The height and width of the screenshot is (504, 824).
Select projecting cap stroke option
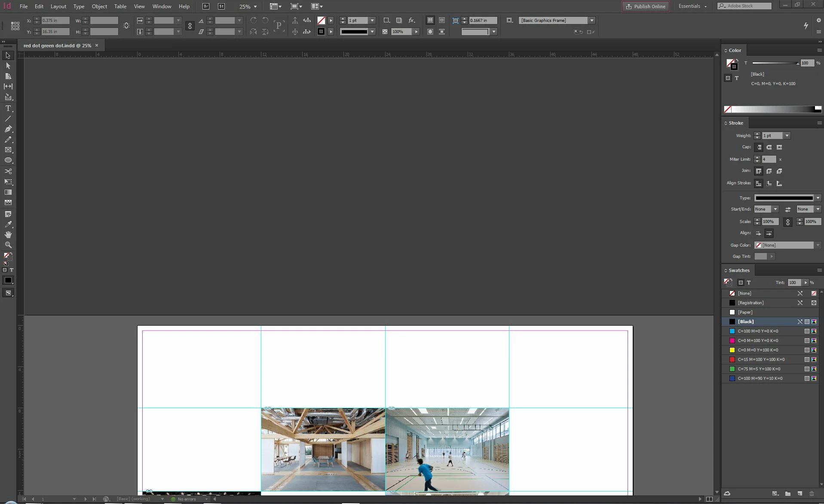779,147
